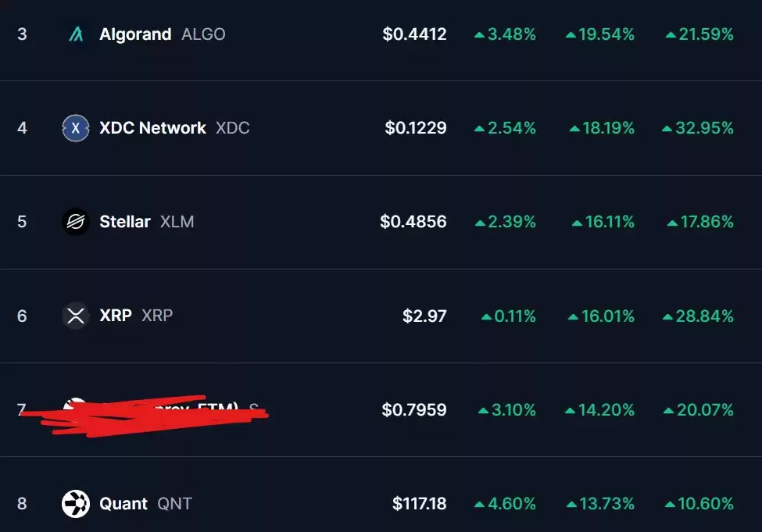Click the XDC Network coin logo

pyautogui.click(x=76, y=128)
